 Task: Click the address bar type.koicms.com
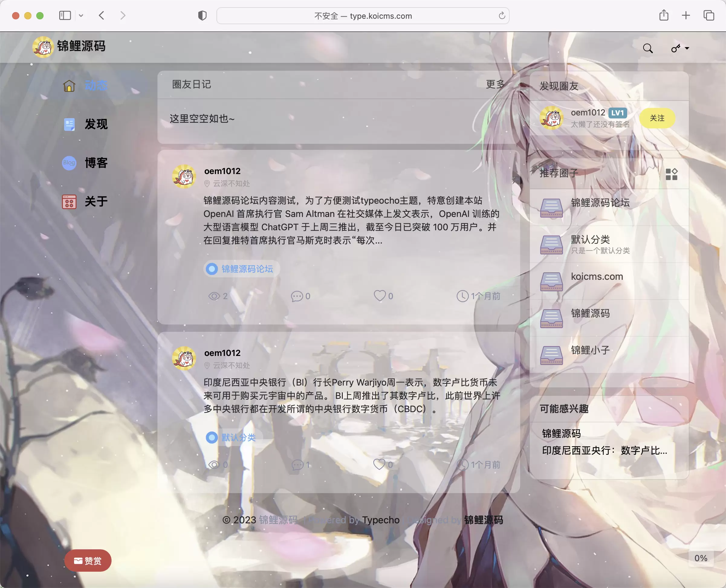(x=363, y=16)
